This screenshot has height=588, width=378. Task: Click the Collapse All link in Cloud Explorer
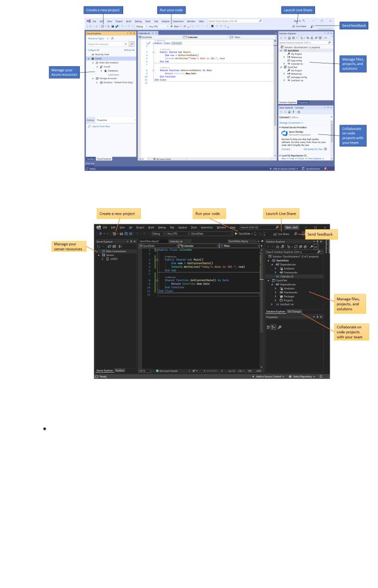[x=93, y=50]
